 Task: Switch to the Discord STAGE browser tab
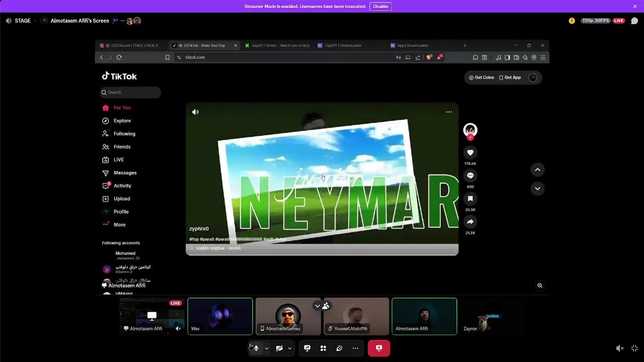pos(131,45)
